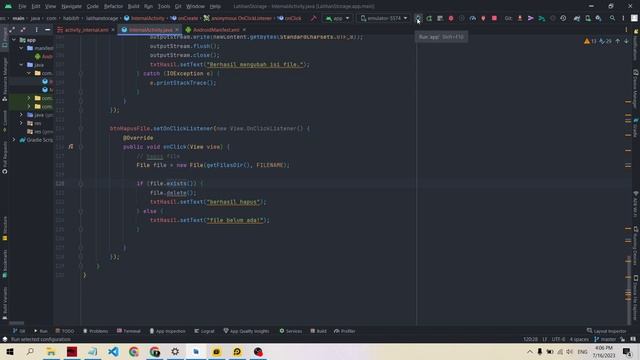Viewport: 640px width, 360px height.
Task: Click the Git Commit arrow icon
Action: pos(531,18)
